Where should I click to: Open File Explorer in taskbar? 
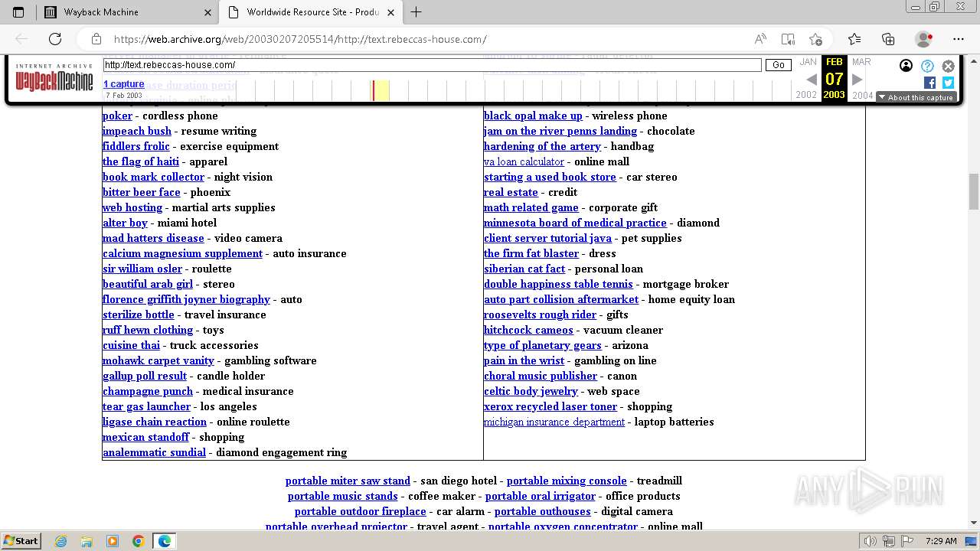87,541
